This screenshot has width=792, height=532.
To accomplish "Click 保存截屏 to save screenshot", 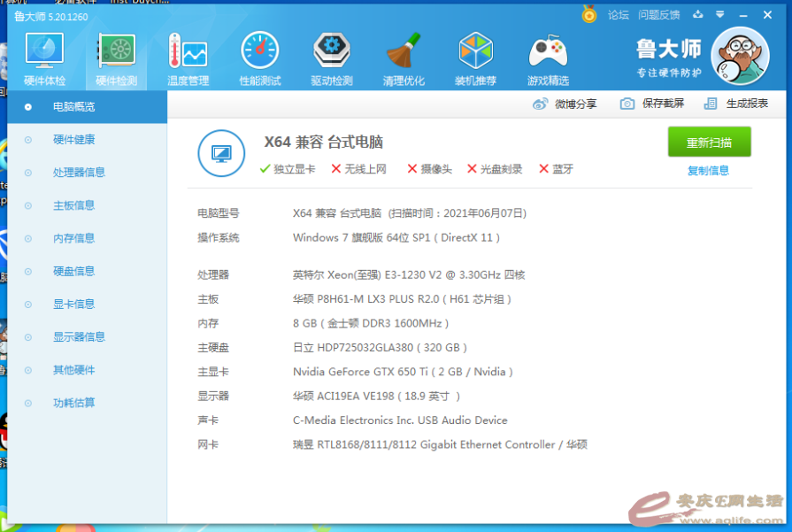I will (652, 104).
